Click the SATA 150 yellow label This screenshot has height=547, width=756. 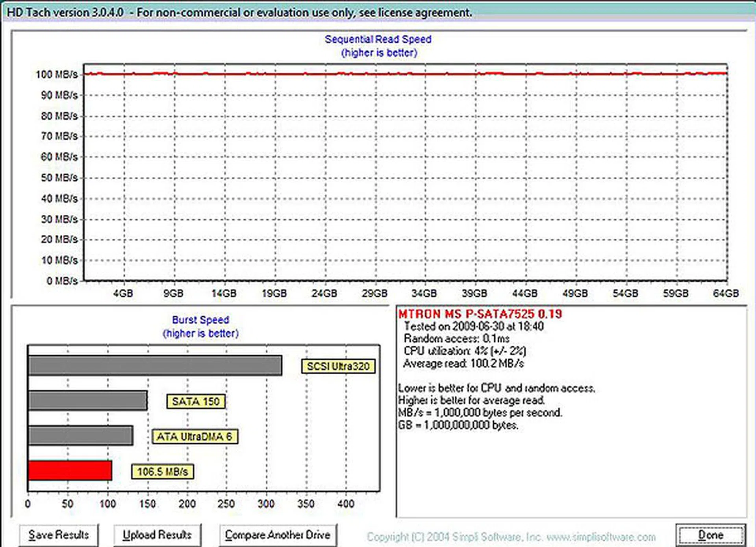click(196, 401)
